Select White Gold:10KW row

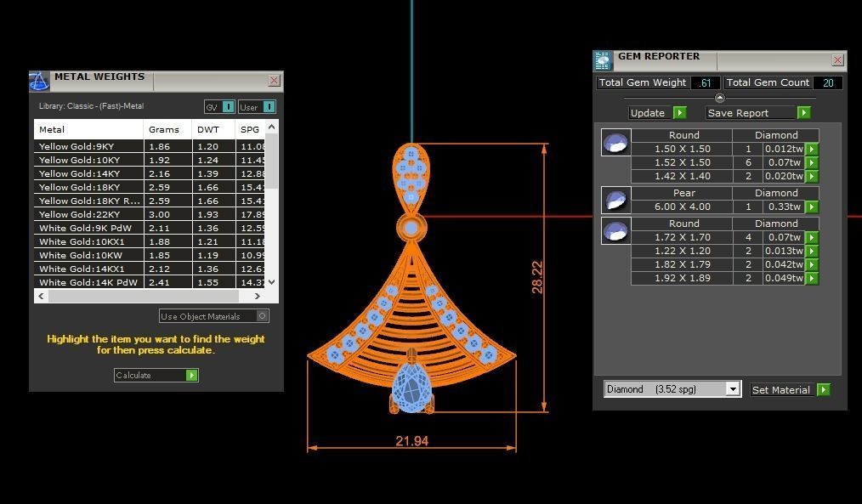[149, 256]
